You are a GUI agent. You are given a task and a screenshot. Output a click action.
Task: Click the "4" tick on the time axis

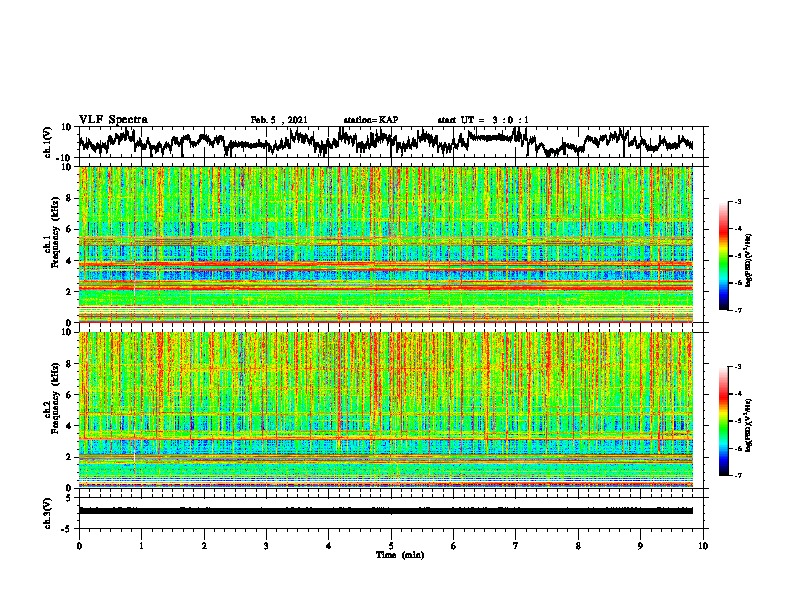[329, 546]
